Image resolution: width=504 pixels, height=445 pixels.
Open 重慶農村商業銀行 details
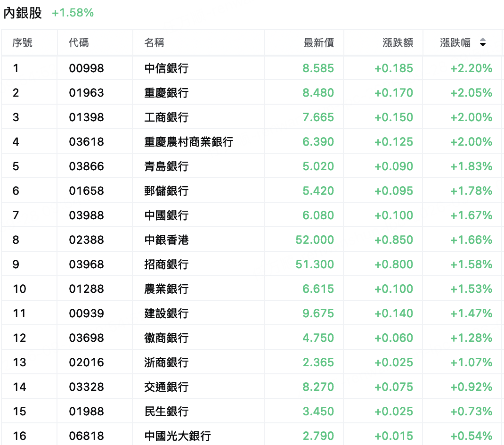[x=189, y=141]
